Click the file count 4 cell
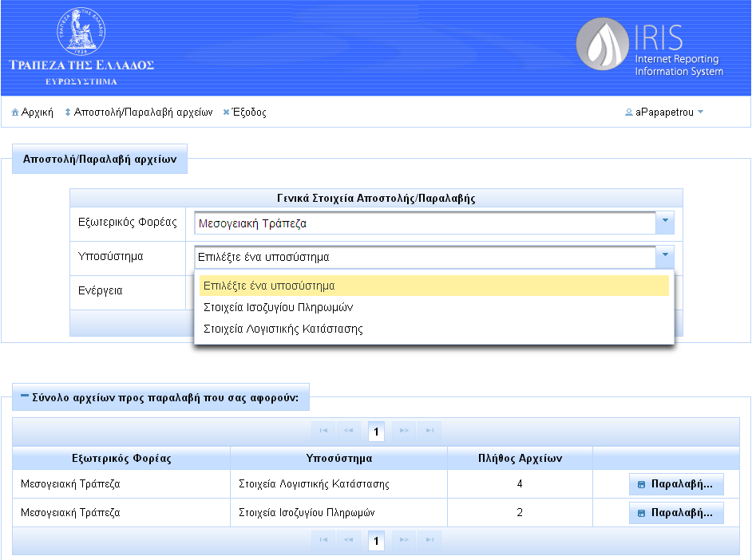This screenshot has height=560, width=752. pyautogui.click(x=520, y=484)
